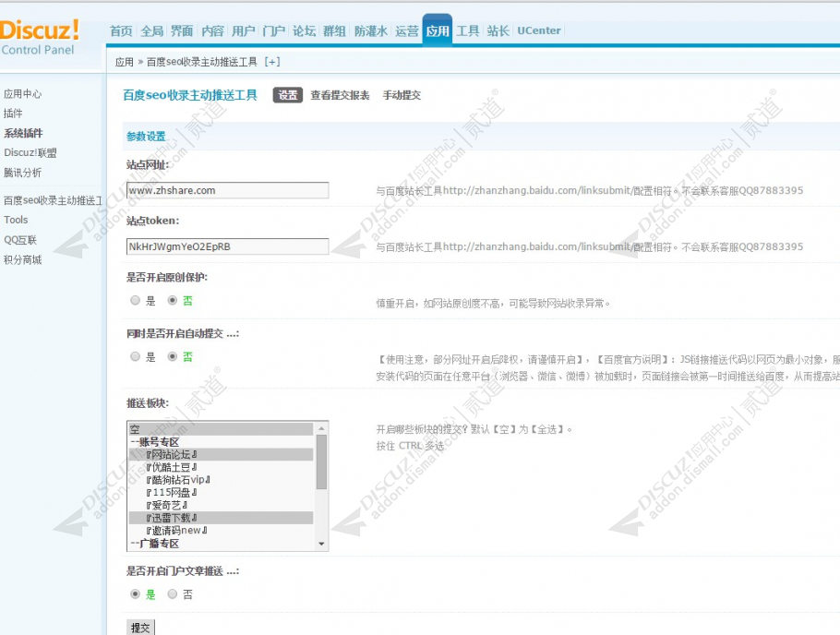The width and height of the screenshot is (840, 635).
Task: Click the 应用 breadcrumb link
Action: point(125,62)
